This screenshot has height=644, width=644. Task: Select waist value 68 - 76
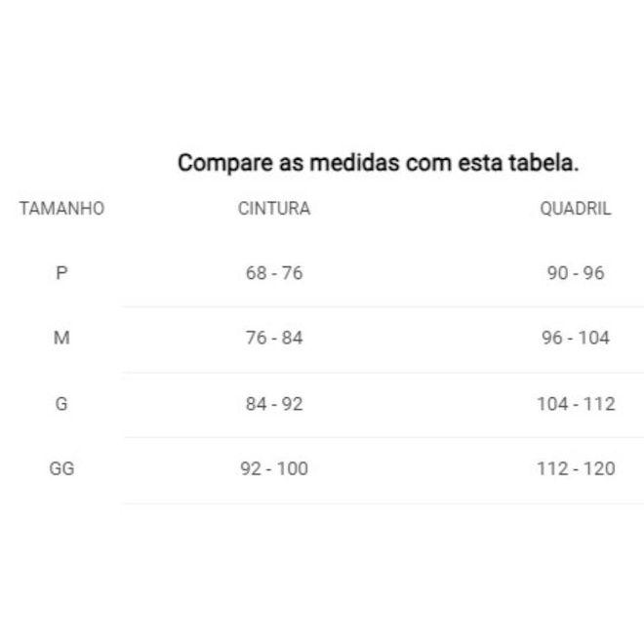coord(274,273)
